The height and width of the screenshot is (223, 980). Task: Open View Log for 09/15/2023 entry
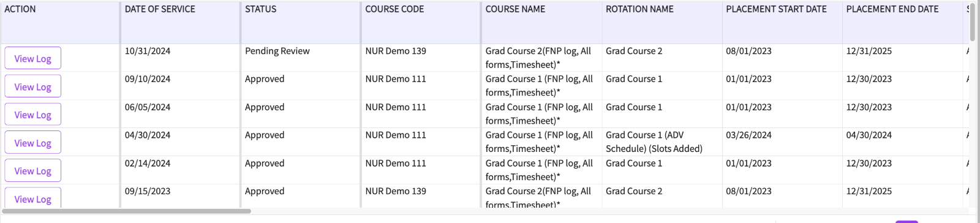(33, 198)
